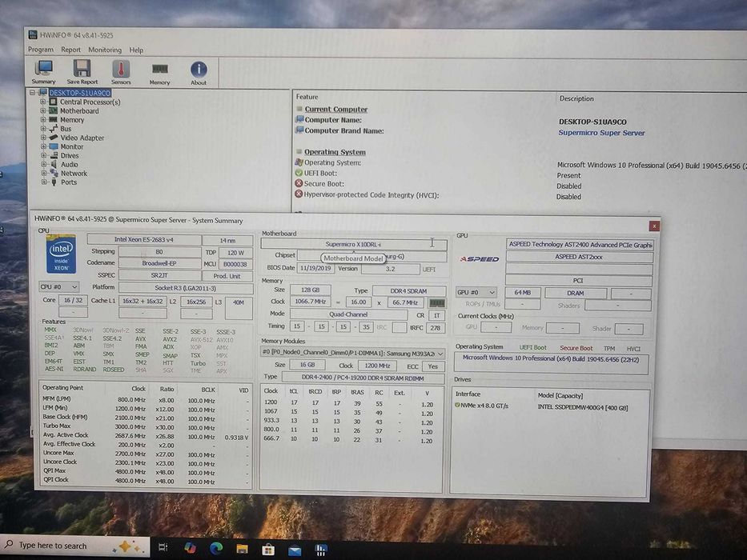Screen dimensions: 747x560
Task: Click the UEFI Boot green check icon
Action: click(x=299, y=173)
